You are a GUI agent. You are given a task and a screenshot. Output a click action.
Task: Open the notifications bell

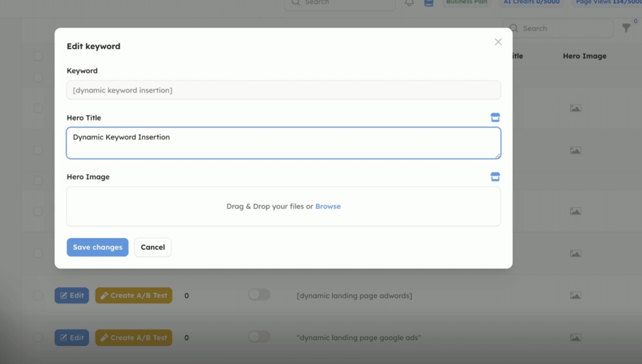(409, 3)
